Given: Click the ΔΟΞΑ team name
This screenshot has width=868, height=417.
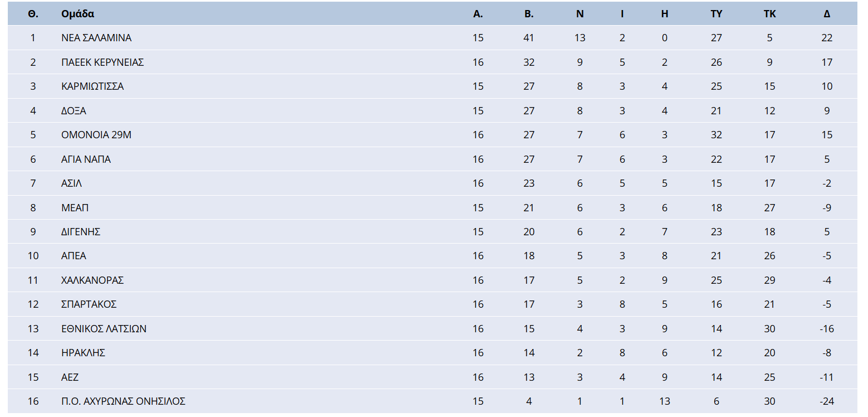Looking at the screenshot, I should (x=74, y=111).
